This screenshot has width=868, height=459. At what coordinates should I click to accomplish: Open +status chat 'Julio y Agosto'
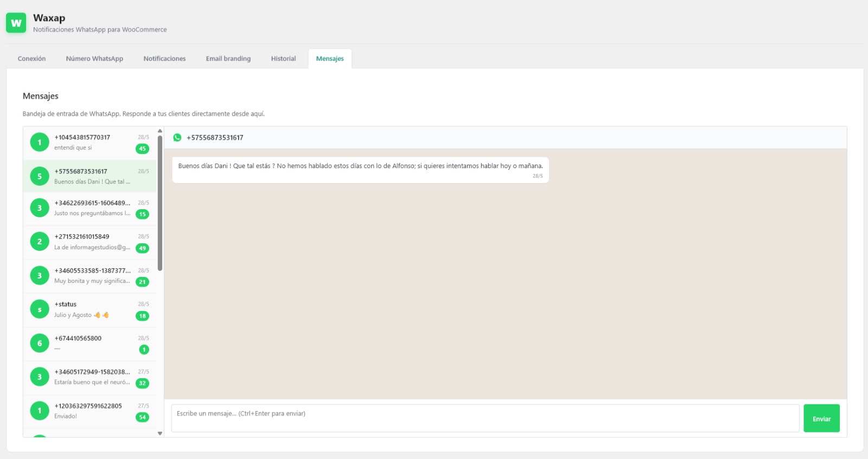click(x=90, y=310)
